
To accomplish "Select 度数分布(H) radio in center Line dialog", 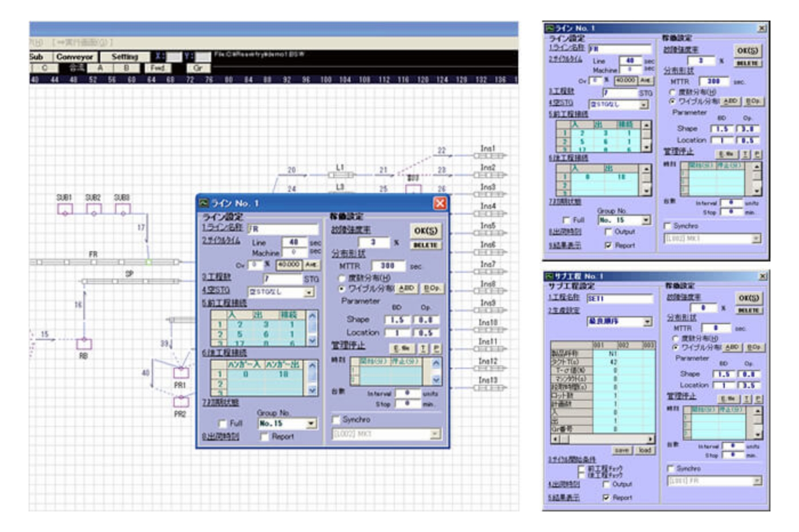I will click(x=342, y=278).
